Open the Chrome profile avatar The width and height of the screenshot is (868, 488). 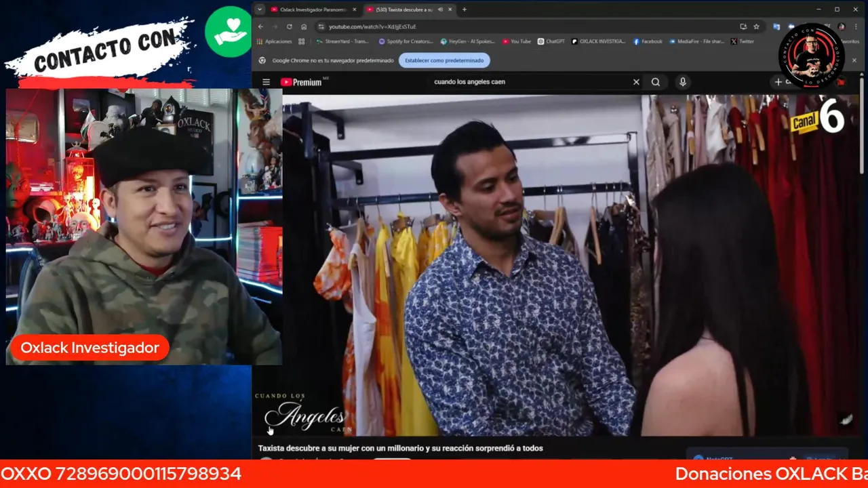click(x=842, y=26)
